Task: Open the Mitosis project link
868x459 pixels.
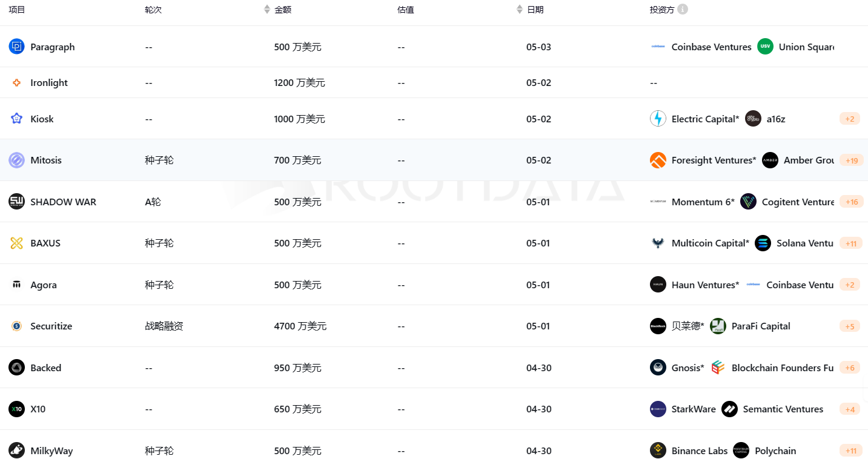Action: [46, 160]
